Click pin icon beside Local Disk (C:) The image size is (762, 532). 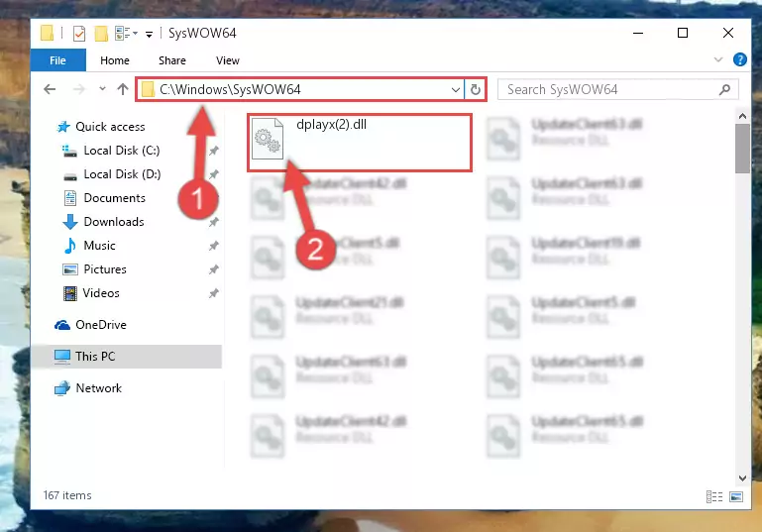click(213, 151)
